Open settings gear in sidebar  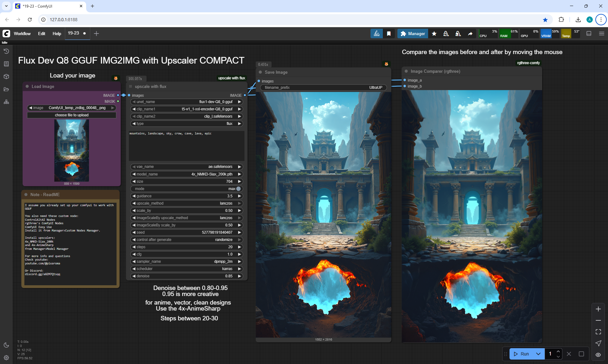[x=6, y=358]
